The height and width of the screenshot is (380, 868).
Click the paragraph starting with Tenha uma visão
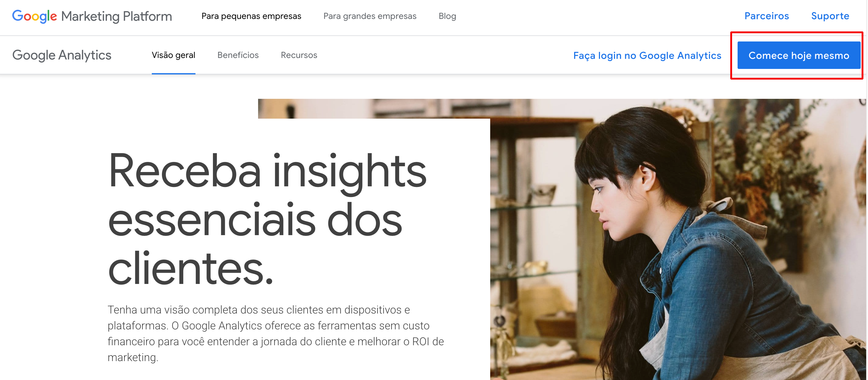click(275, 334)
